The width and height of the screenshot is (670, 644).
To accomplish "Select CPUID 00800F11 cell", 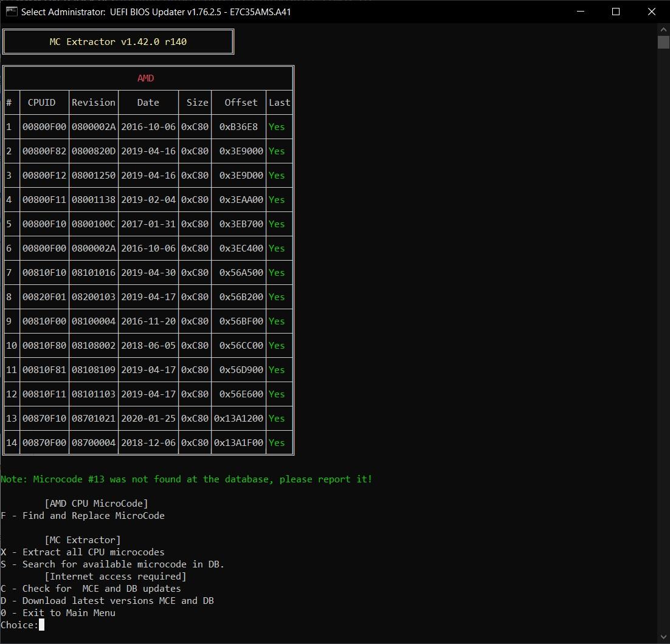I will [x=44, y=200].
